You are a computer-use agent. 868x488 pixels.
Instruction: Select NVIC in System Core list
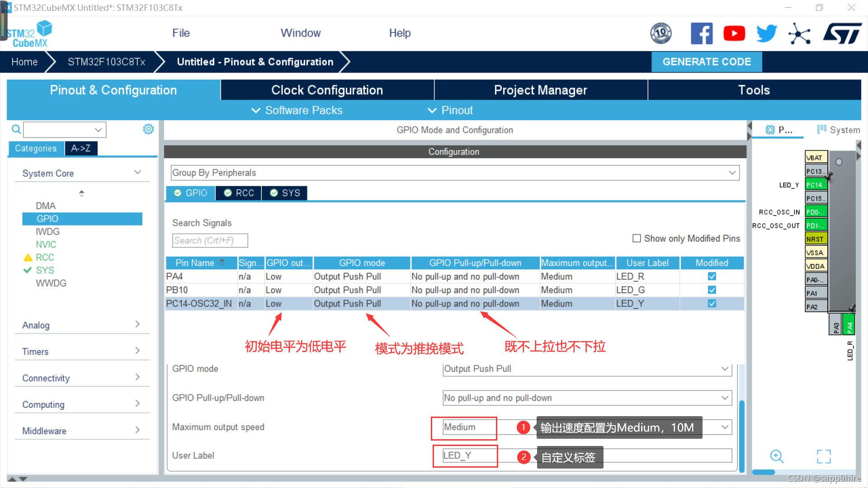[x=46, y=244]
